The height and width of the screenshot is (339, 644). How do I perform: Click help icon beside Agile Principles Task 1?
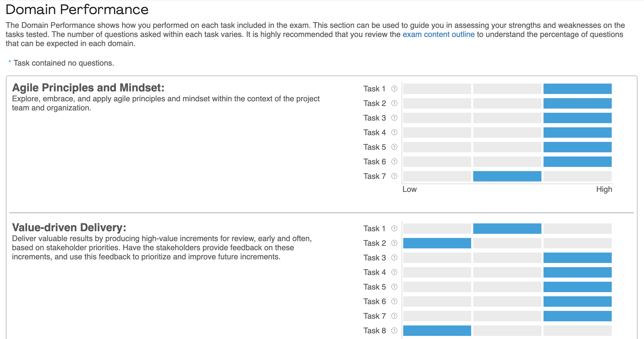(394, 89)
